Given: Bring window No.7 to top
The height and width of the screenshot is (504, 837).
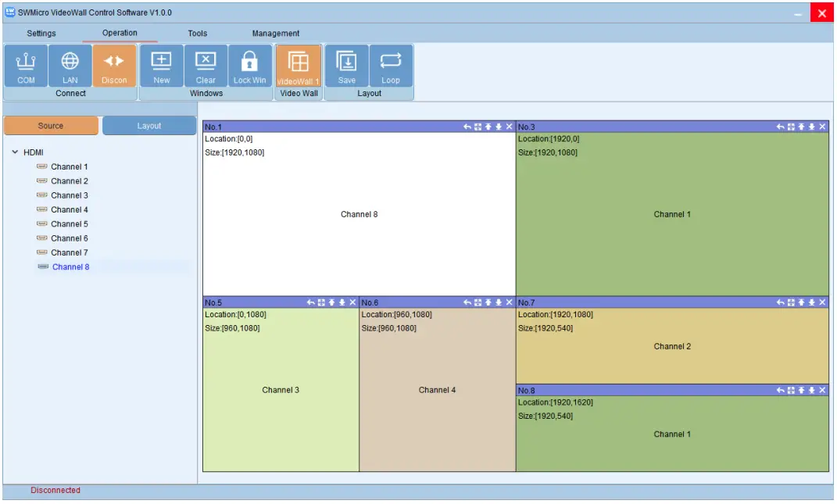Looking at the screenshot, I should pos(801,302).
